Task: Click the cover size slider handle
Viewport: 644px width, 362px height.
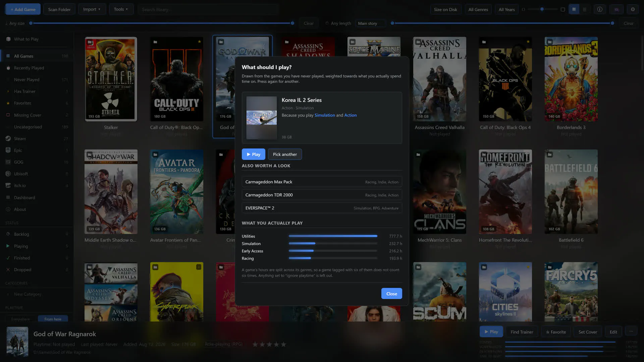Action: [x=542, y=9]
